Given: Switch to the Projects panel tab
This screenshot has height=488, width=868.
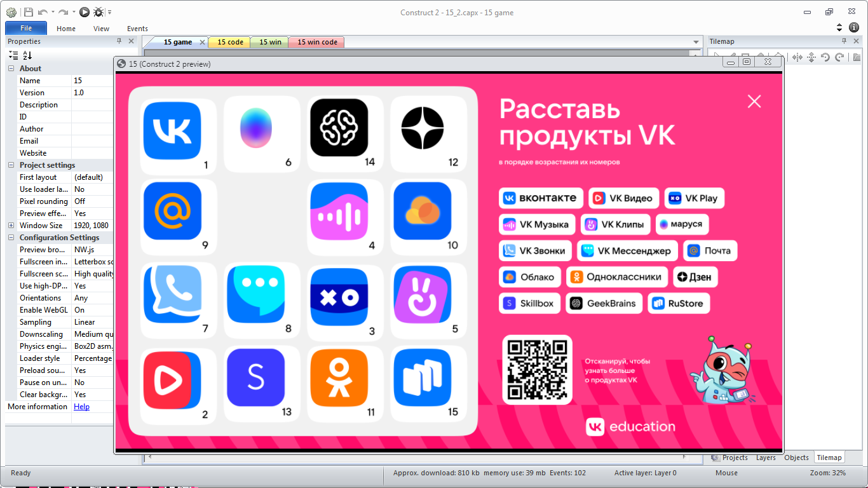Looking at the screenshot, I should (x=729, y=457).
